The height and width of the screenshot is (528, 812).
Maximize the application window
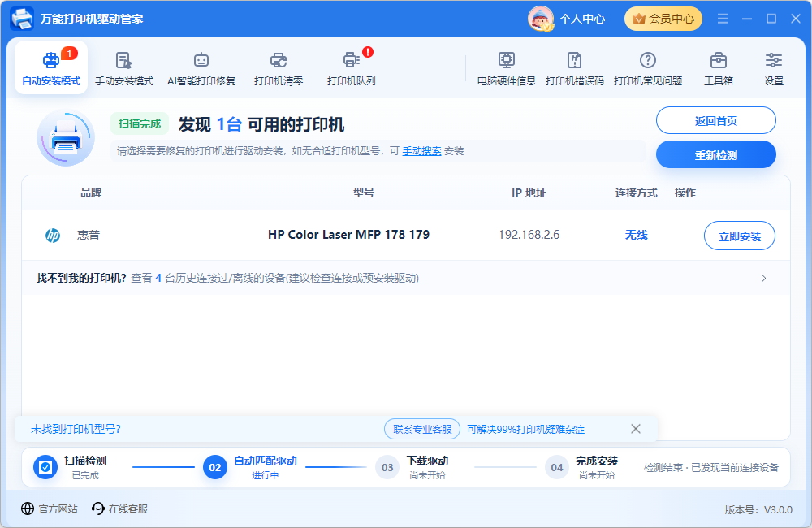[x=771, y=19]
